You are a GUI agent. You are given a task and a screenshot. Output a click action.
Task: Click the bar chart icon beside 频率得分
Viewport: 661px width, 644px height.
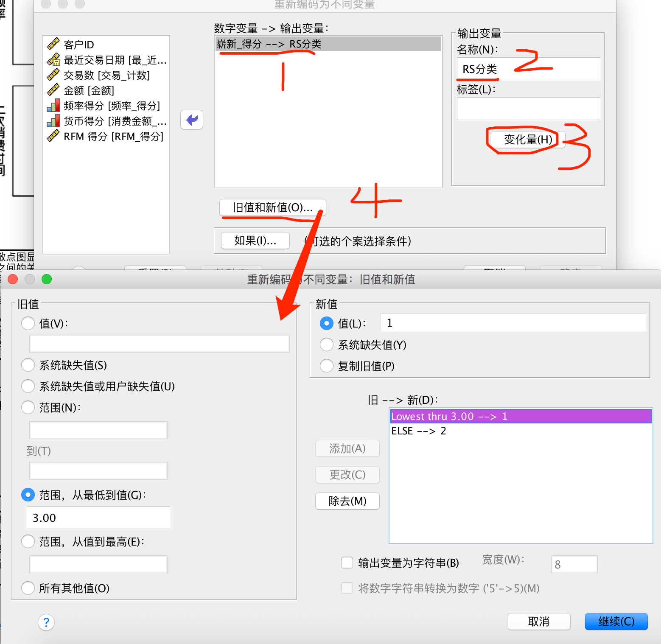click(x=53, y=105)
